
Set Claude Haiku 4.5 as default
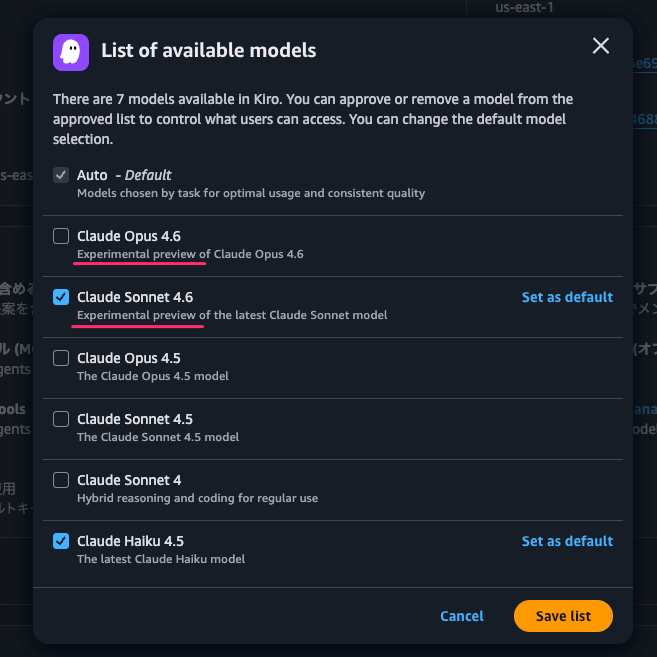567,541
